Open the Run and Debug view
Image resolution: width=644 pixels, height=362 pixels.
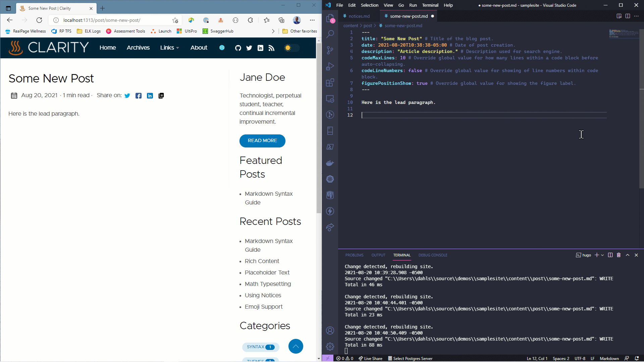pos(330,66)
